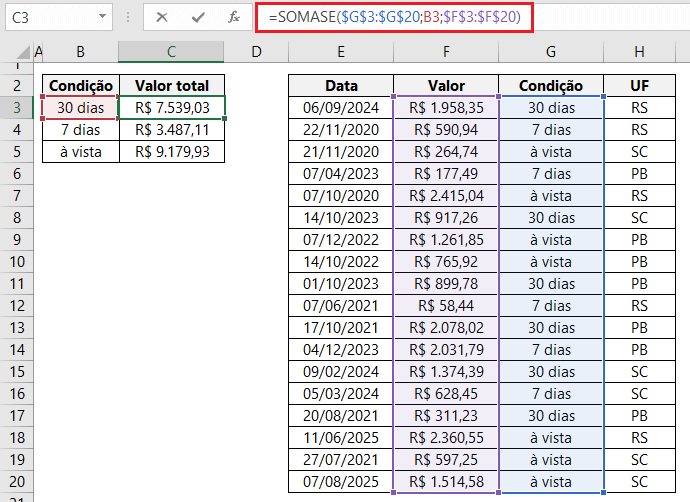Image resolution: width=690 pixels, height=502 pixels.
Task: Click the UF header cell
Action: click(639, 85)
